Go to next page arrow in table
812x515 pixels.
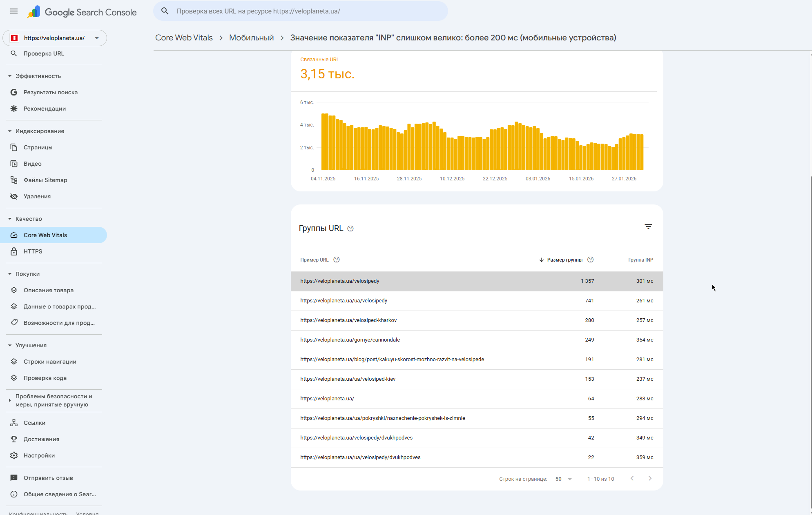coord(650,479)
